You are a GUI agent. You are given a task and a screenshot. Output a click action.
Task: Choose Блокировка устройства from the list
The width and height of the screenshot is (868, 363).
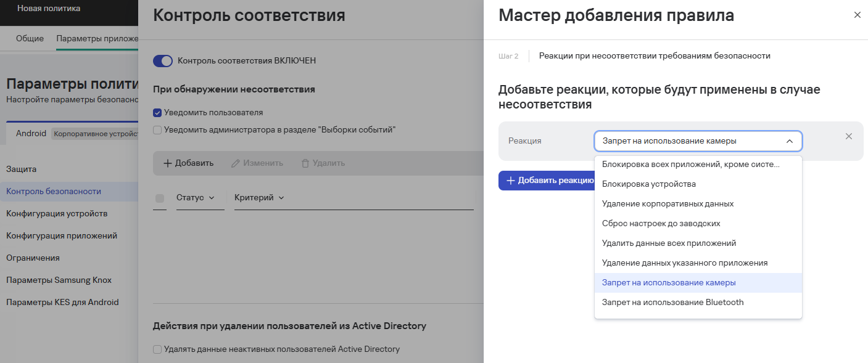[x=649, y=184]
